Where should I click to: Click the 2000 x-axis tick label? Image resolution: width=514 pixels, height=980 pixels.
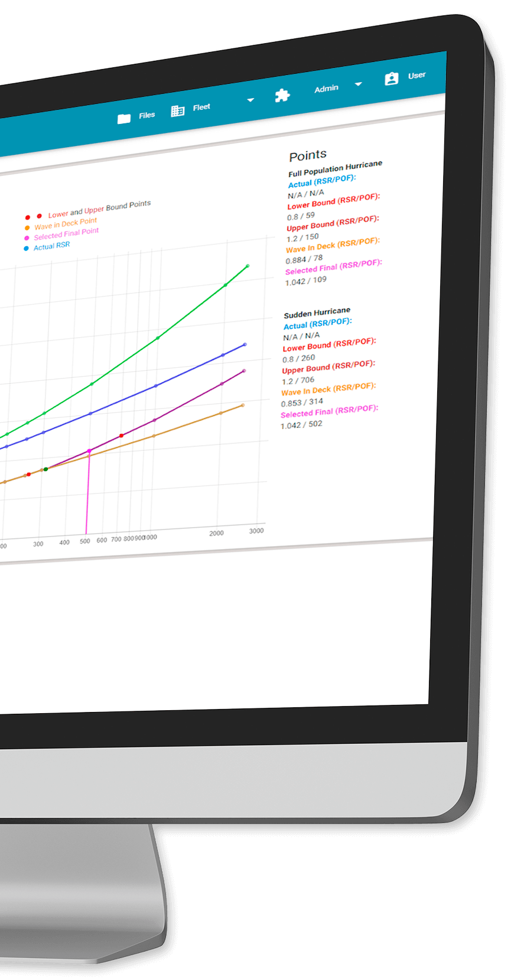click(216, 533)
